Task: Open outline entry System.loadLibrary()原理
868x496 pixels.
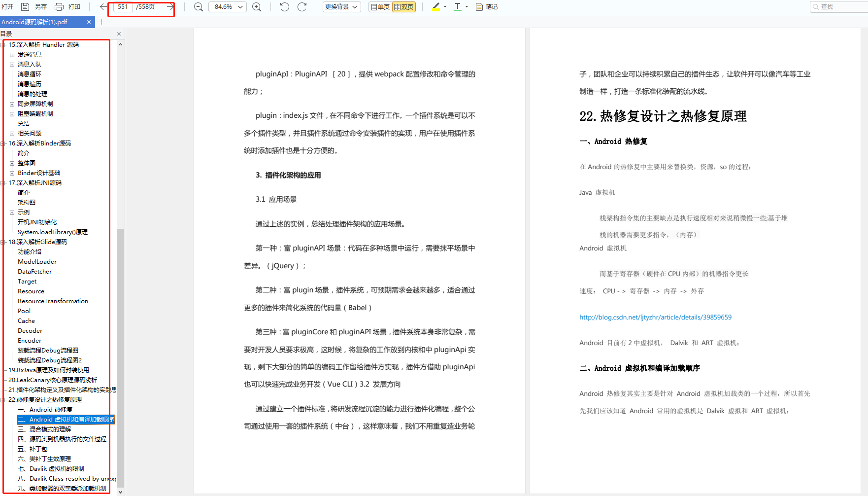Action: [53, 232]
